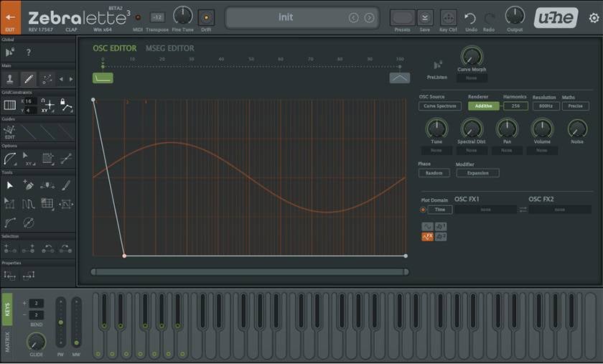Click the left arrow in Main section
The height and width of the screenshot is (364, 603).
61,79
